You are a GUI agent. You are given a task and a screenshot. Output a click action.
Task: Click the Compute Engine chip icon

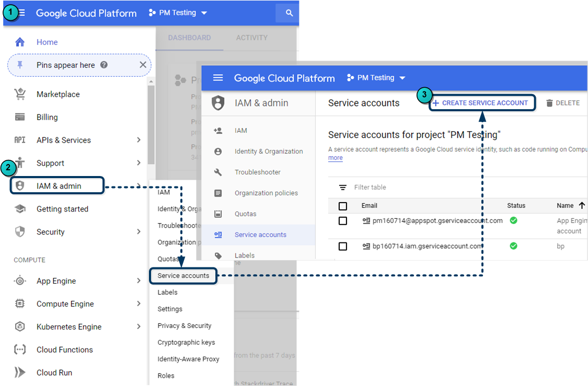(x=20, y=303)
